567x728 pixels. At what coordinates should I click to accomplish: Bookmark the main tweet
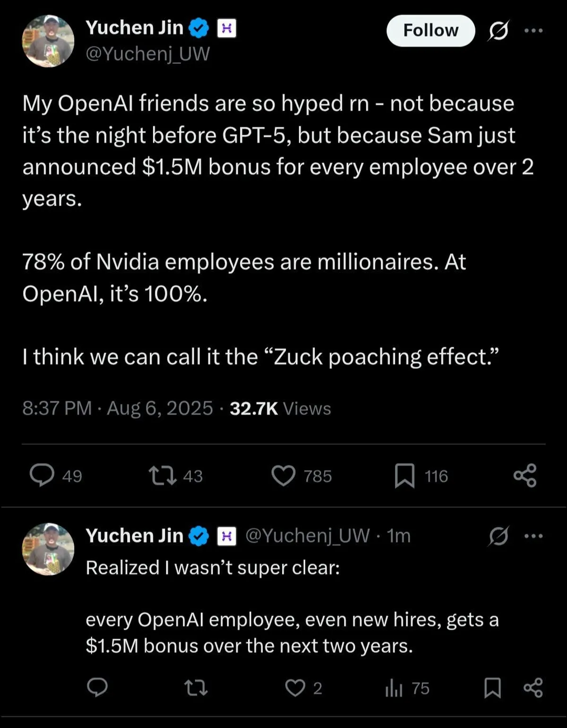click(404, 475)
